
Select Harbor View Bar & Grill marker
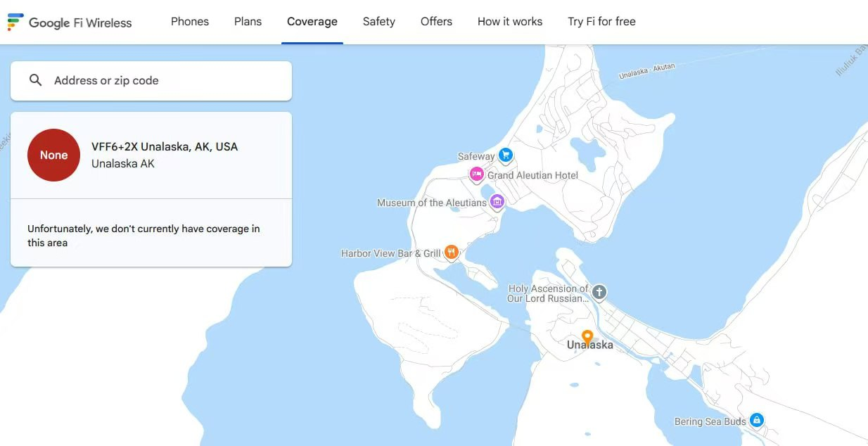pyautogui.click(x=452, y=252)
